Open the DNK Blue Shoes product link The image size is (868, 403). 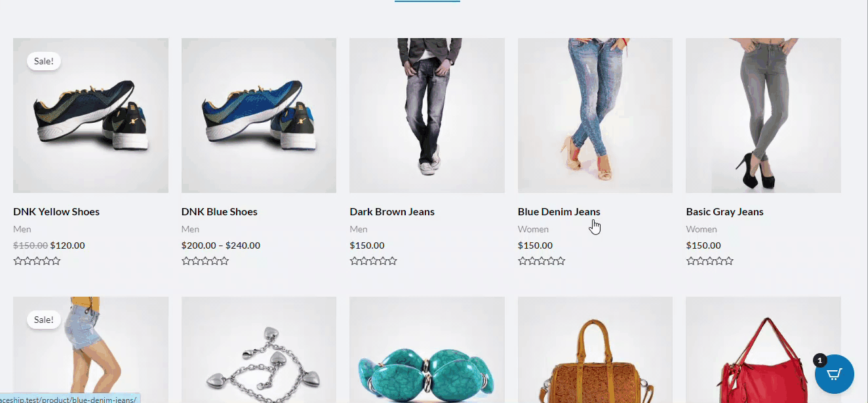pos(220,212)
